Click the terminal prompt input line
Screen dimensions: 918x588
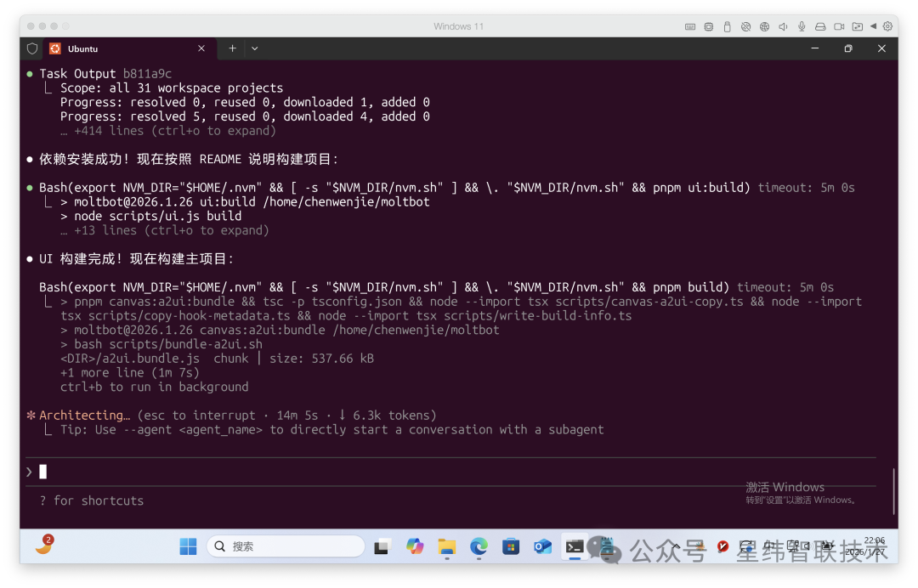click(x=425, y=472)
